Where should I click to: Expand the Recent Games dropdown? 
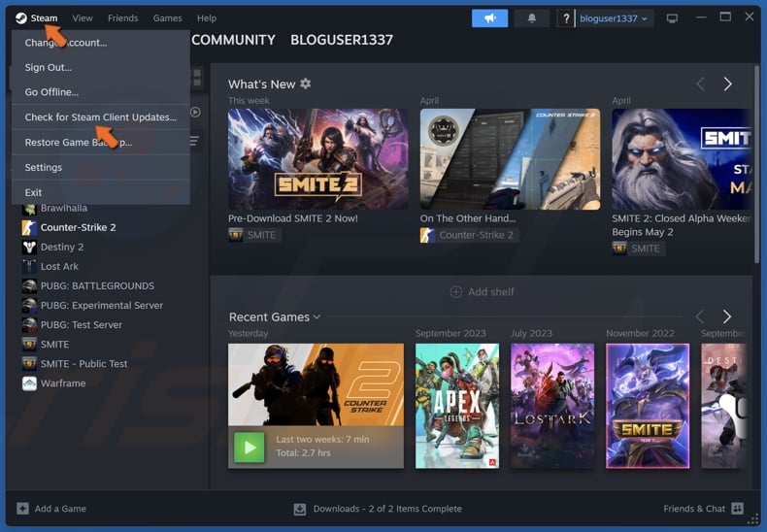tap(275, 316)
